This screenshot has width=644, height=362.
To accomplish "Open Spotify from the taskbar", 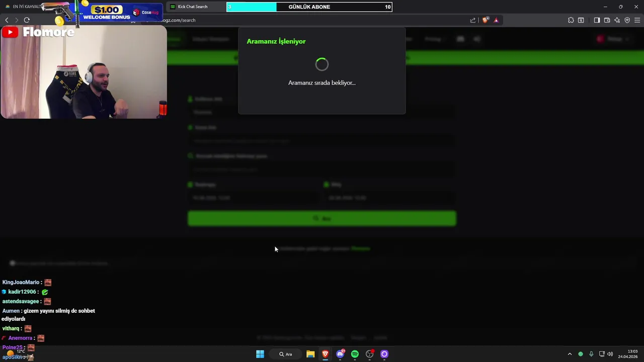I will [x=355, y=354].
